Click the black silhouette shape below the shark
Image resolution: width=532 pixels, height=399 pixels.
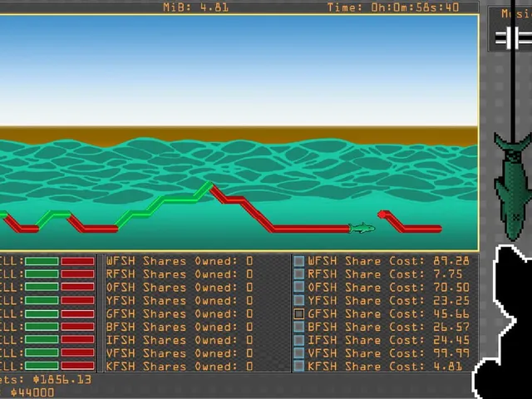pos(503,323)
